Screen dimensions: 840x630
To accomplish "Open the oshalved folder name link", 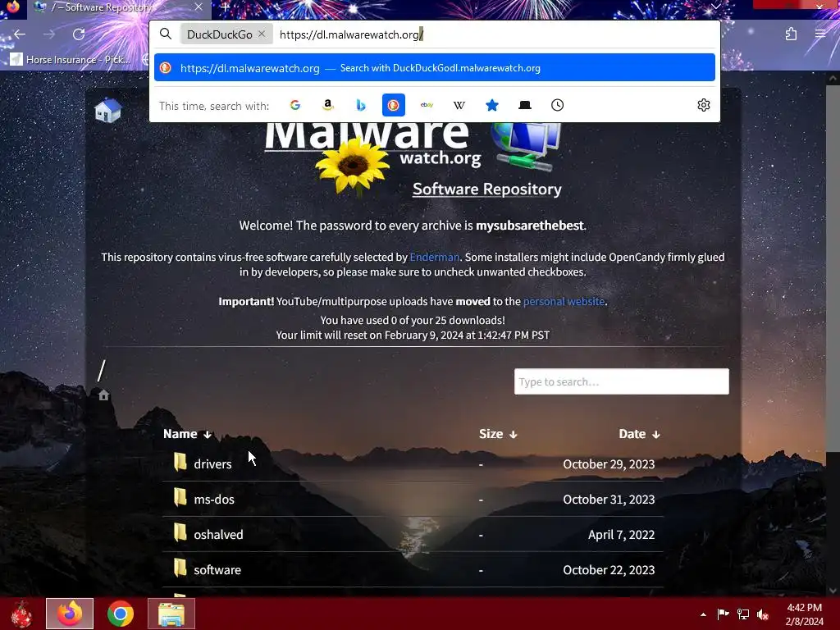I will coord(218,535).
